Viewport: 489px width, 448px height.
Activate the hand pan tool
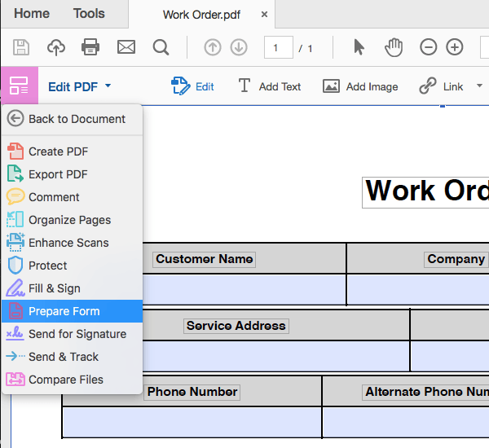394,47
